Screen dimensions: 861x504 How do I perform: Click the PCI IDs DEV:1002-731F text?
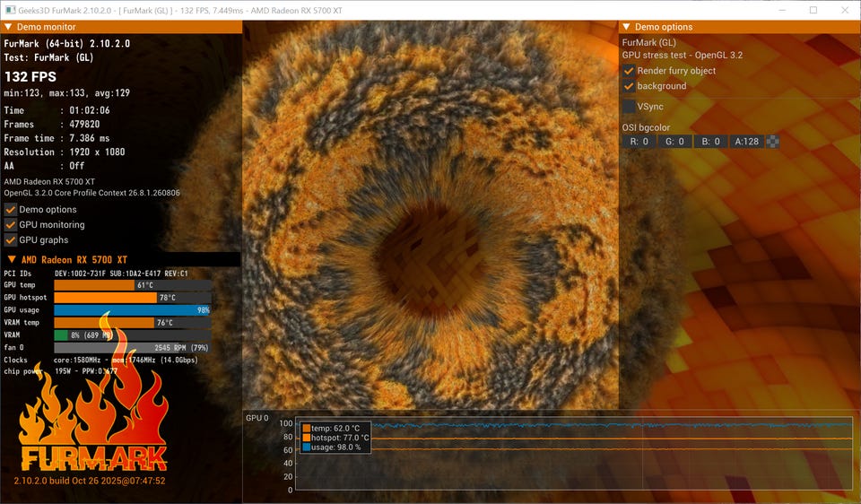[121, 274]
